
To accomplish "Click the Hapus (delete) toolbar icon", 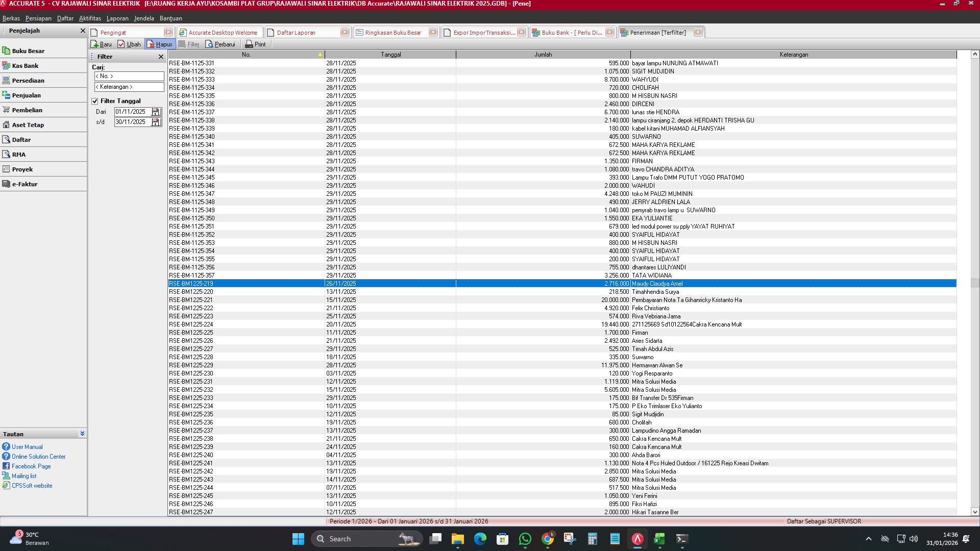I will (x=151, y=44).
